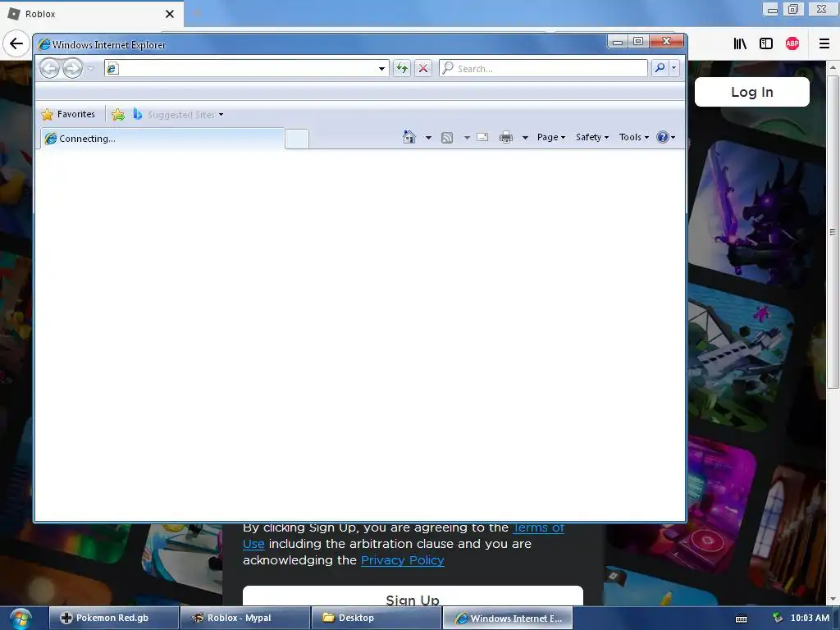Click the Print printer icon
The image size is (840, 630).
pos(505,138)
